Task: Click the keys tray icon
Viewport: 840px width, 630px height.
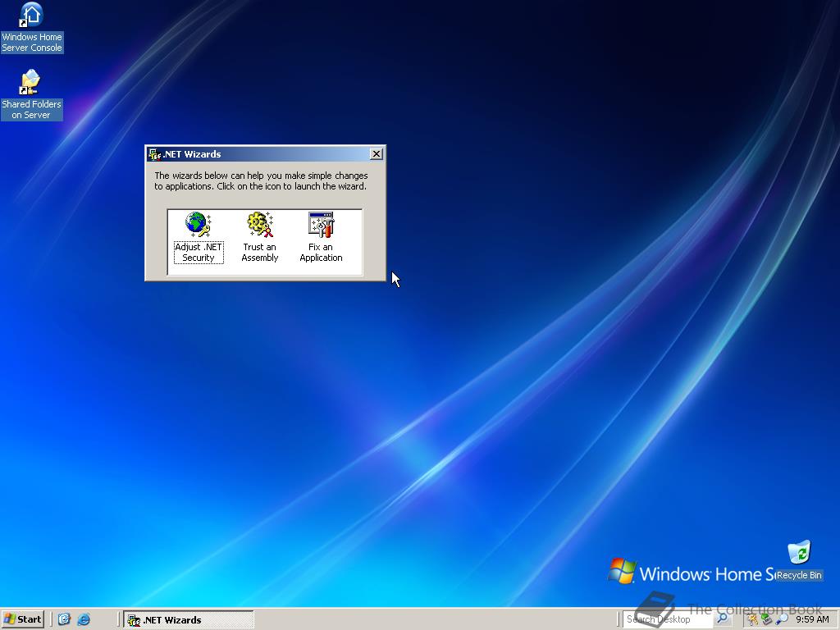Action: click(753, 620)
